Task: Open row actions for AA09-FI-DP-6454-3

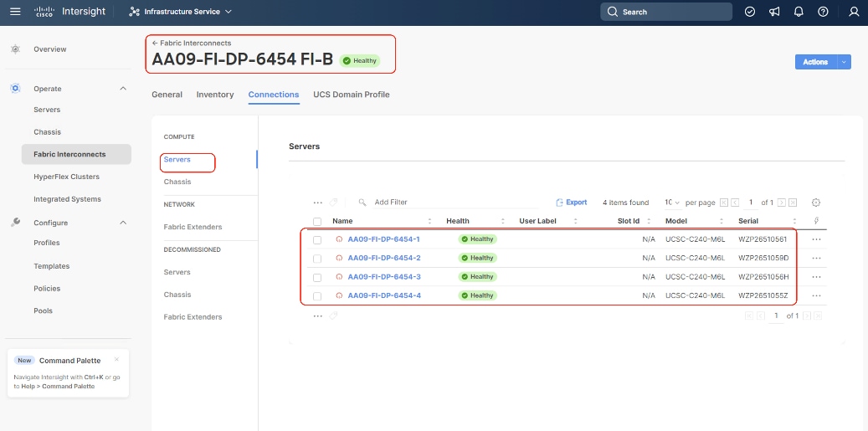Action: (x=816, y=277)
